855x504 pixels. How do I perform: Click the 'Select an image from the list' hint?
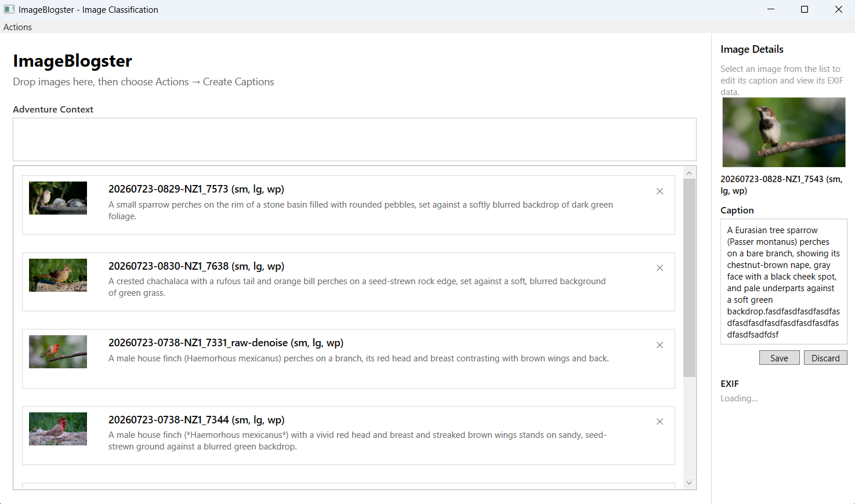[x=782, y=81]
